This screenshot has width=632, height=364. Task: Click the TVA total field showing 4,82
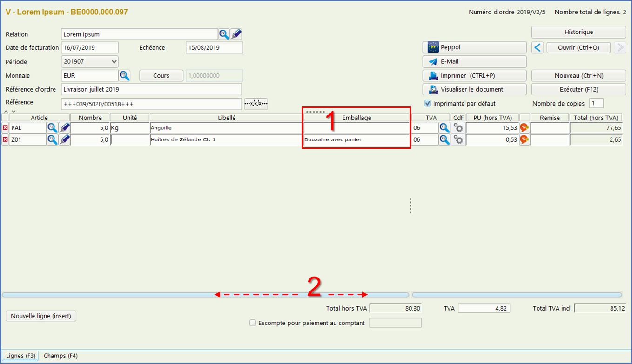(484, 308)
